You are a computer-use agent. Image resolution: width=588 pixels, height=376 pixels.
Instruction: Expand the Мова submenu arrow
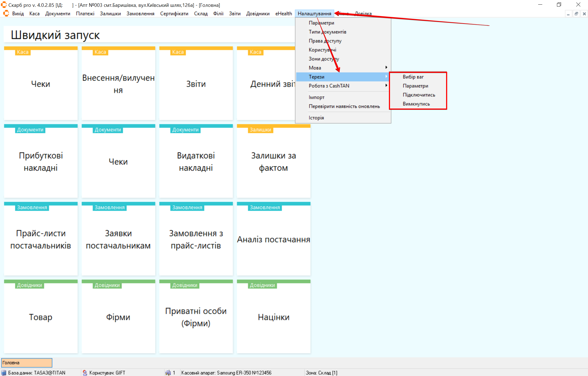pos(386,67)
